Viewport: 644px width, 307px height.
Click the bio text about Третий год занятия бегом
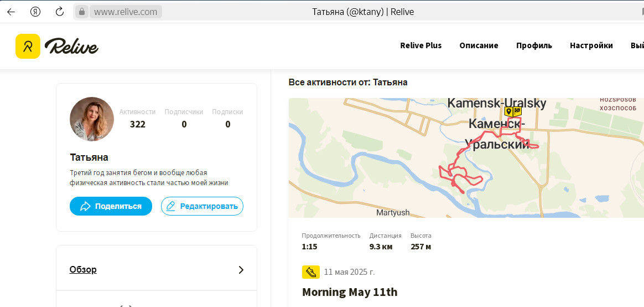click(x=149, y=177)
